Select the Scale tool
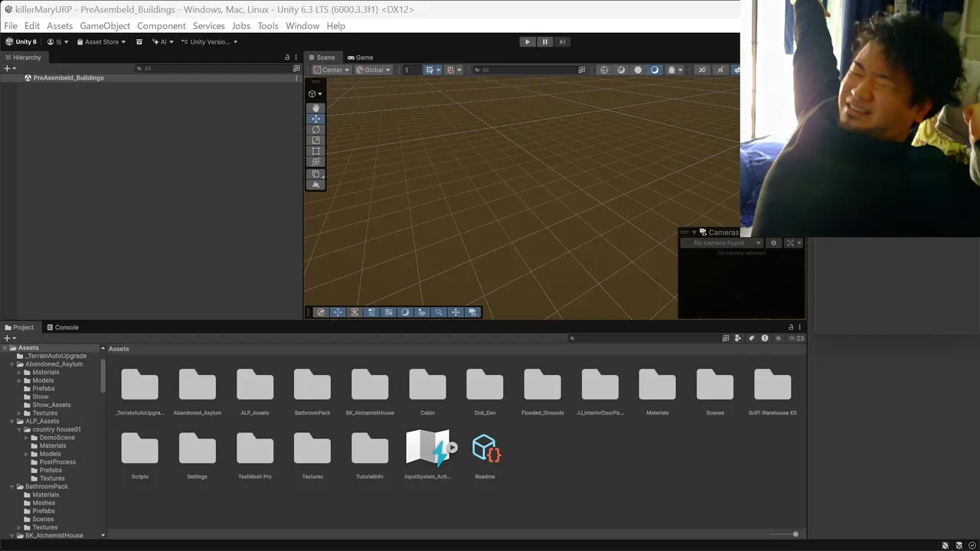This screenshot has height=551, width=980. pos(315,140)
